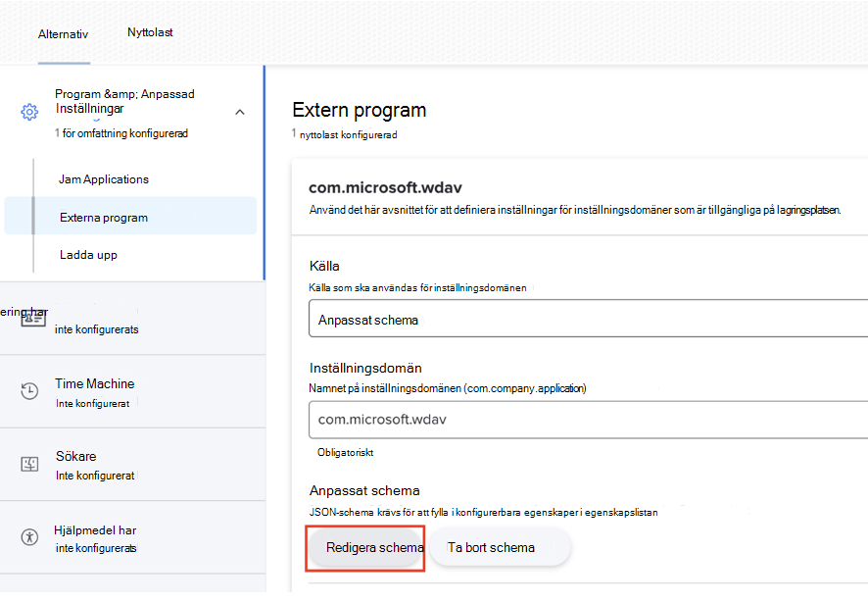Select Jam Applications in sidebar
The width and height of the screenshot is (868, 603).
[104, 179]
